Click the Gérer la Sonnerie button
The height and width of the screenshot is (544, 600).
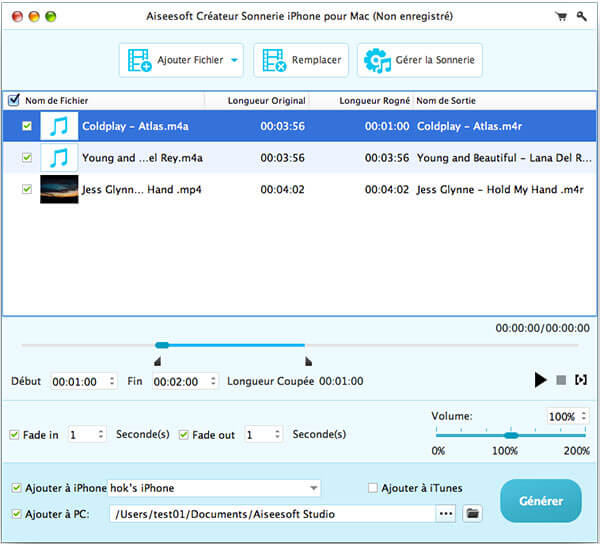(x=420, y=60)
